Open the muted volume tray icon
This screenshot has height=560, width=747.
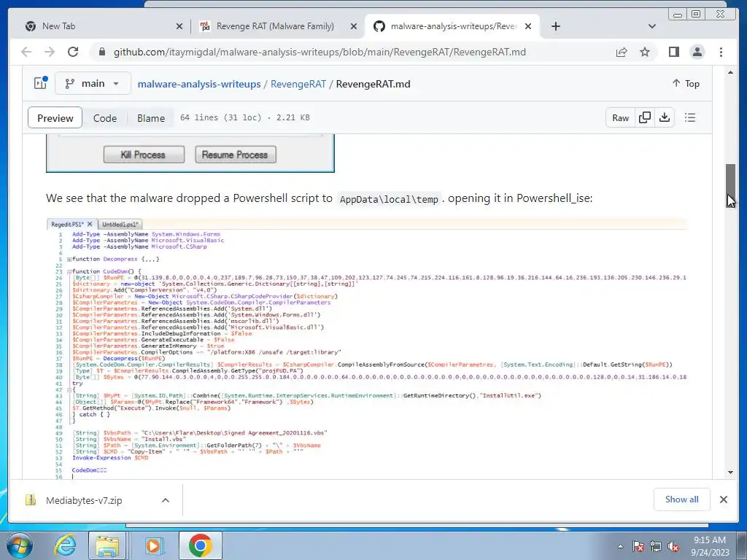(673, 546)
